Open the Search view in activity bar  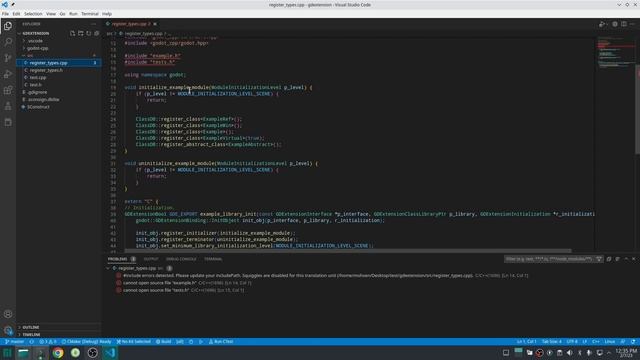[x=8, y=42]
